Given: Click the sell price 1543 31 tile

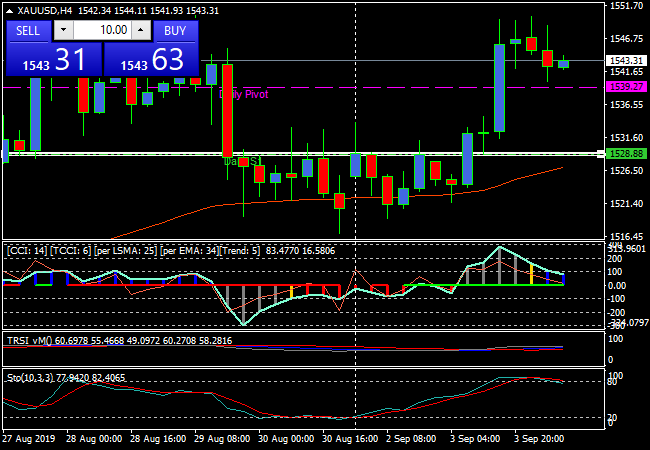Looking at the screenshot, I should tap(52, 60).
